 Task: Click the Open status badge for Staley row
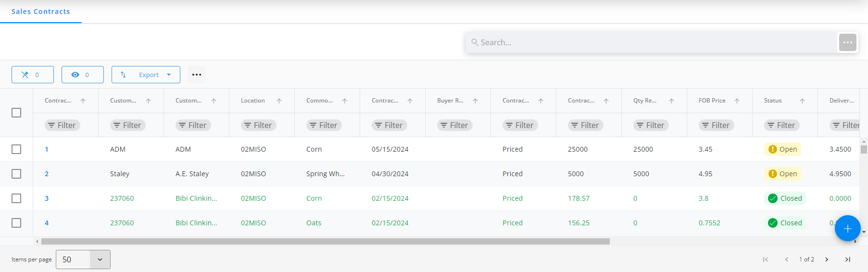point(782,174)
